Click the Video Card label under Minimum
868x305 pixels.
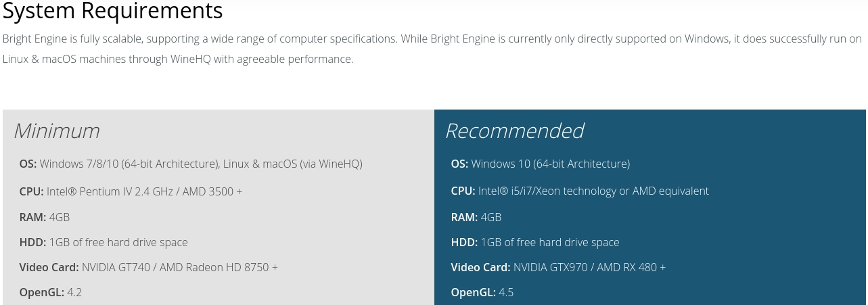tap(49, 267)
